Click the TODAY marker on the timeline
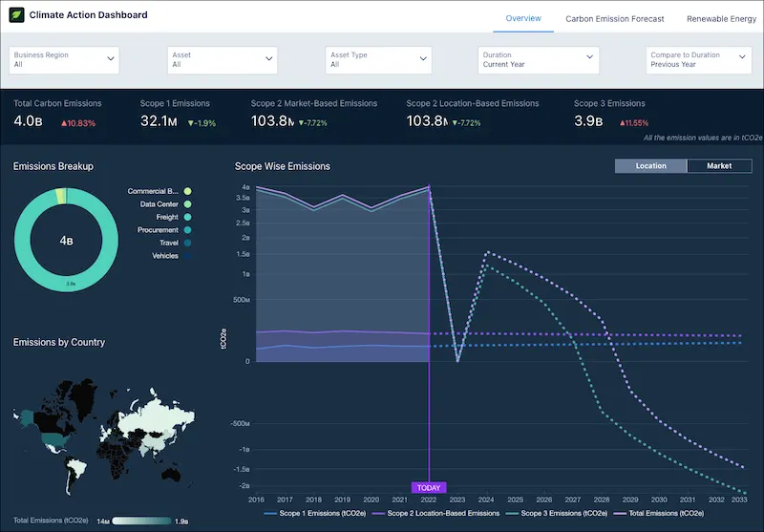 tap(429, 488)
